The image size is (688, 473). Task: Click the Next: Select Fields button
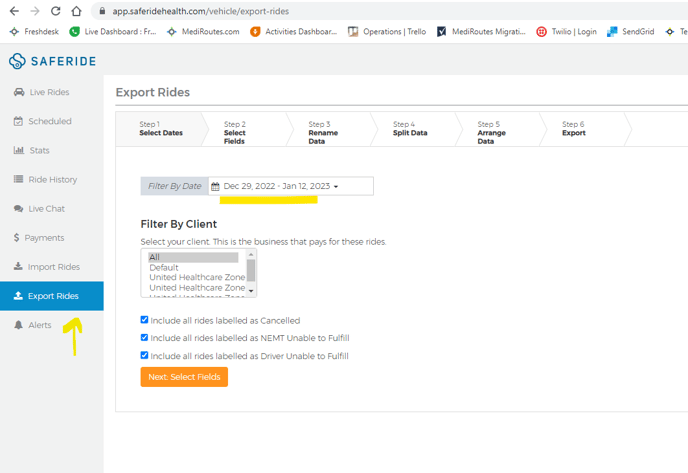click(x=184, y=377)
